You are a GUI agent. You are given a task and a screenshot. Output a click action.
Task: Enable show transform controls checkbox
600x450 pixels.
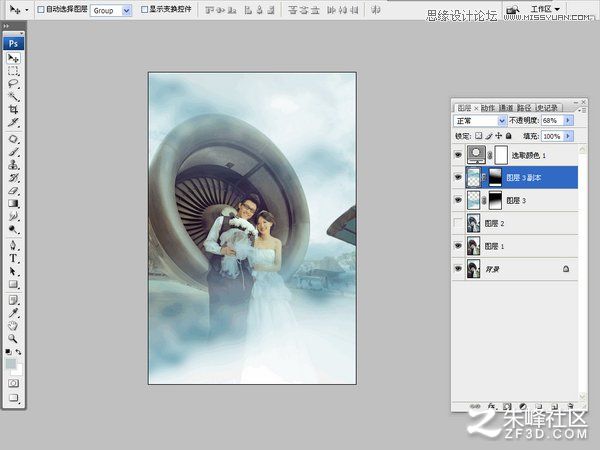coord(144,10)
